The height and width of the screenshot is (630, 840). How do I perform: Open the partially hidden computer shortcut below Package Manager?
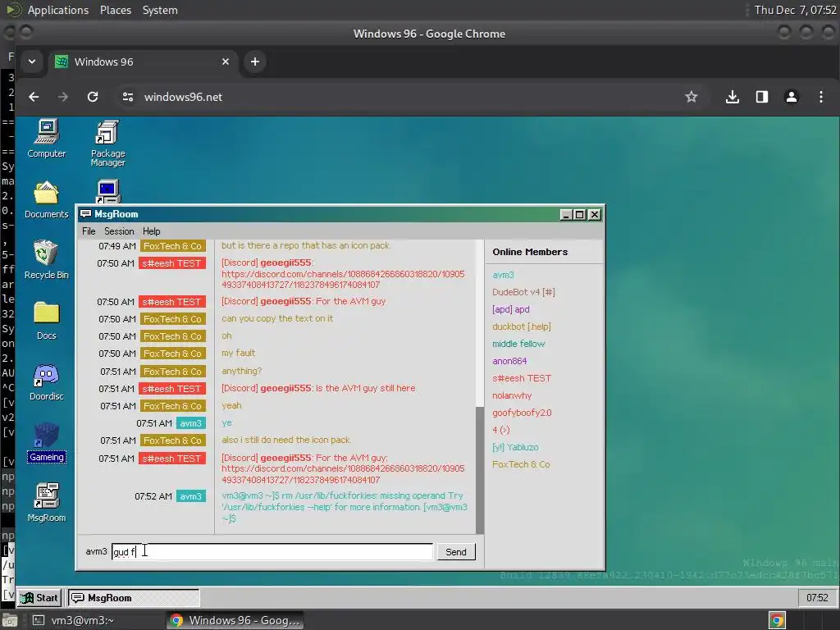point(107,192)
